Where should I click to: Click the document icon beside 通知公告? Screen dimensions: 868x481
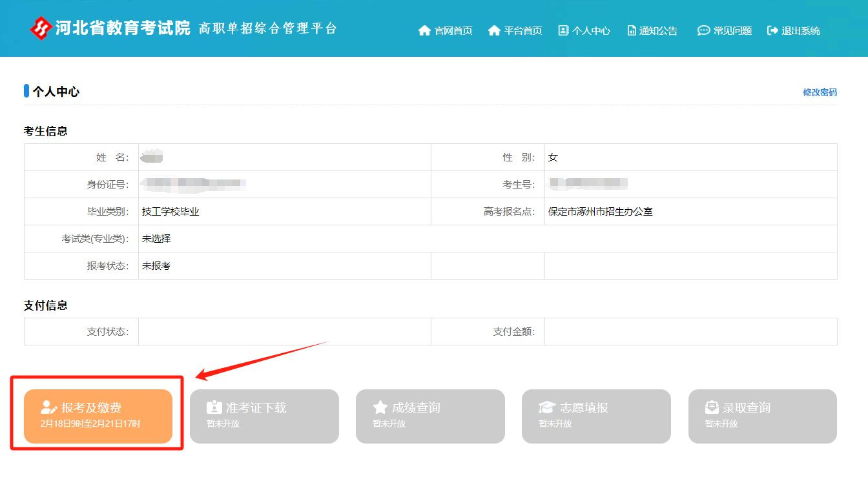point(632,30)
